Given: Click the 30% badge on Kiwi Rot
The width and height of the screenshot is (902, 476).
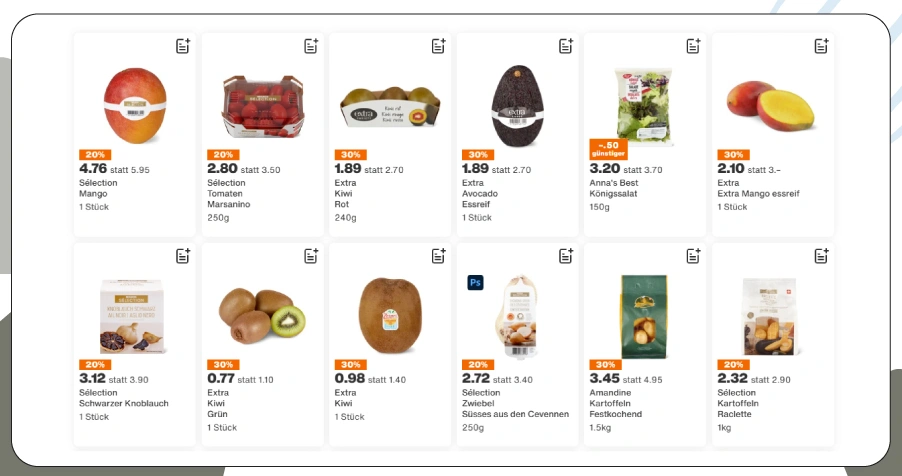Looking at the screenshot, I should pyautogui.click(x=350, y=155).
